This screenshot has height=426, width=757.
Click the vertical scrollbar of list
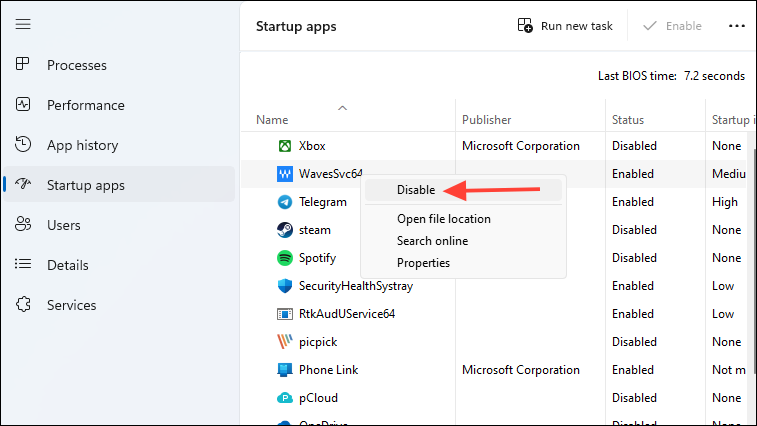click(x=754, y=261)
